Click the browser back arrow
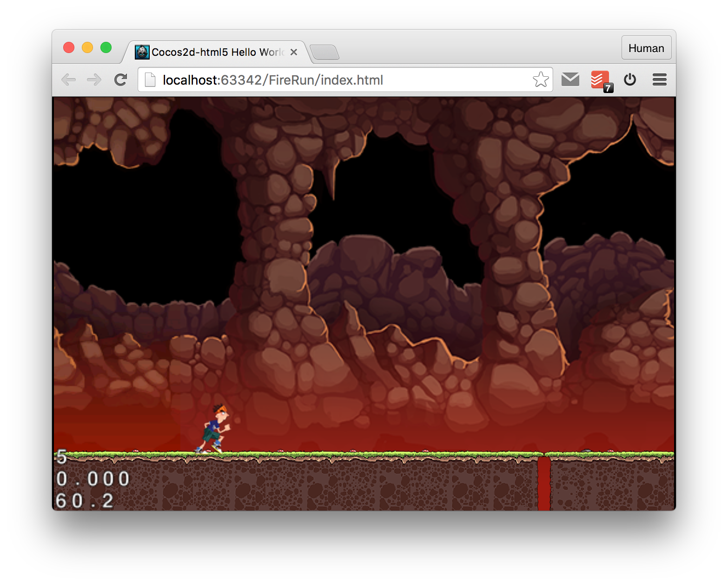 [69, 80]
